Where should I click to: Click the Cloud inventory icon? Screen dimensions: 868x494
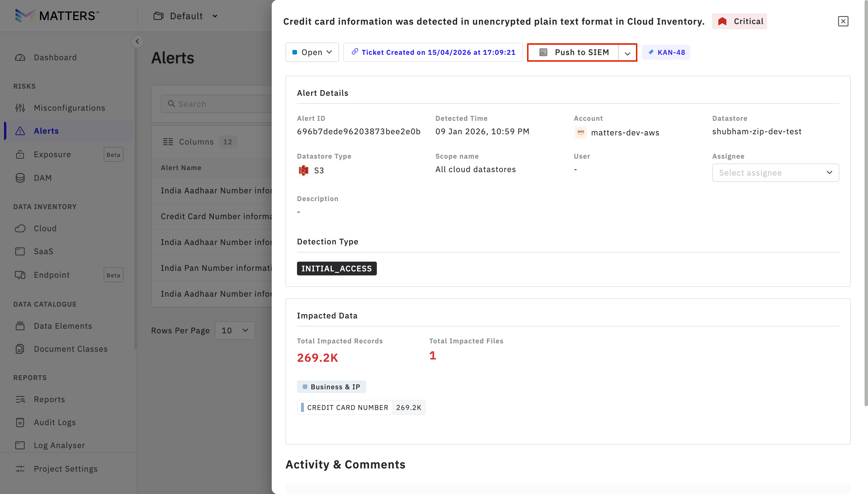tap(20, 228)
